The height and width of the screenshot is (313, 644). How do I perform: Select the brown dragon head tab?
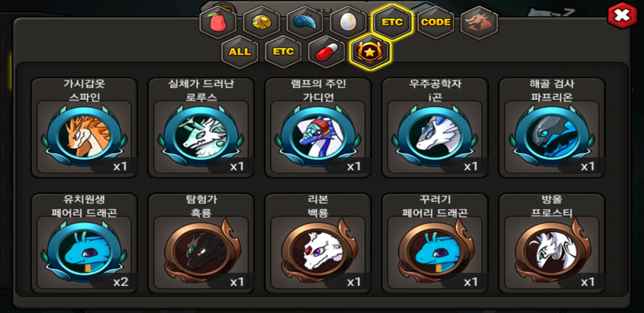pyautogui.click(x=479, y=22)
